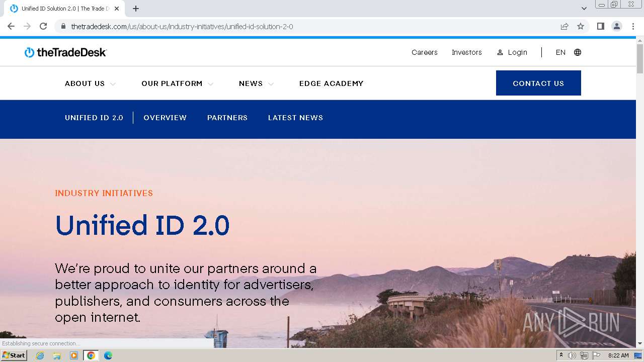Click the show desktop button
The width and height of the screenshot is (644, 362).
638,355
